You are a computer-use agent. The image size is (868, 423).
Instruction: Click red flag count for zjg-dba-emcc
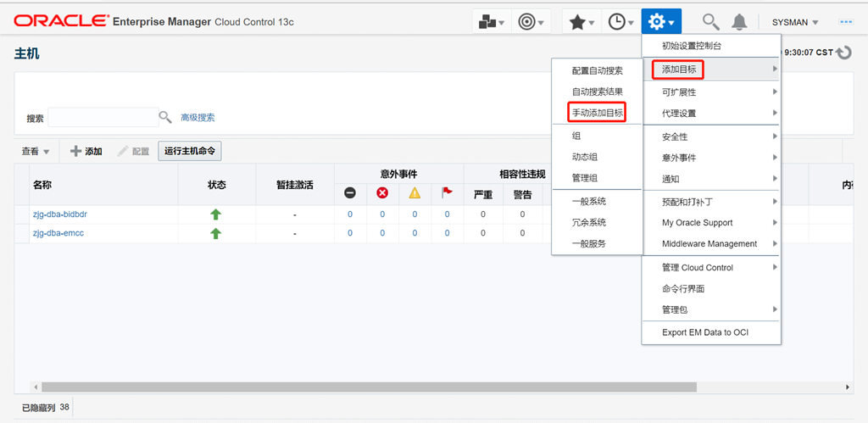coord(447,234)
